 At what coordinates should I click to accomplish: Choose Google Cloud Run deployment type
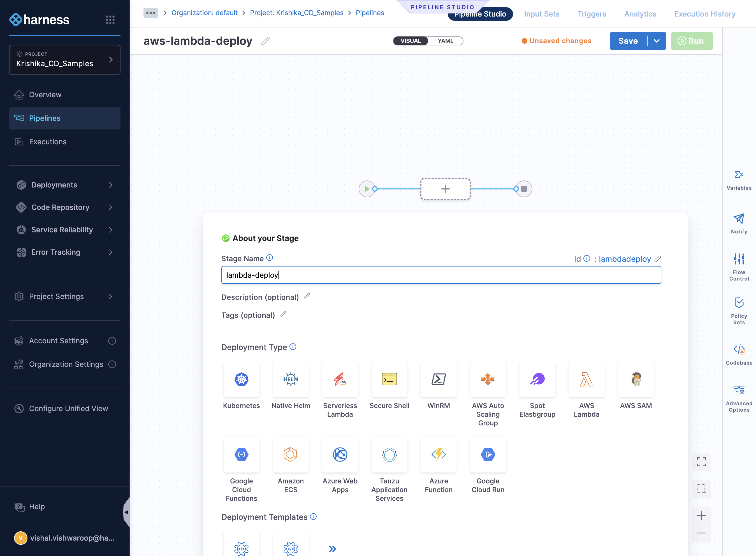[x=488, y=455]
